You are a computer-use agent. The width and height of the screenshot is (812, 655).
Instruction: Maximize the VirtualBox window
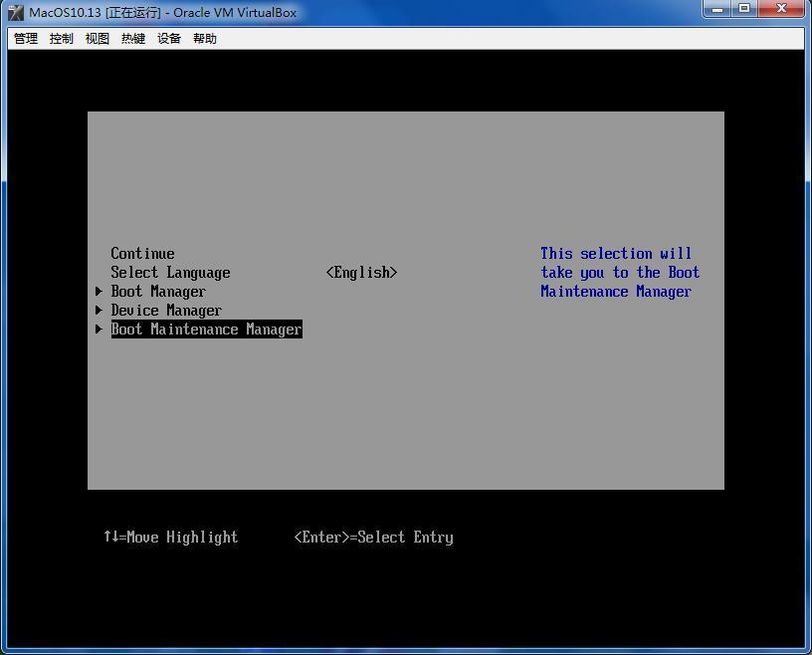pos(744,9)
